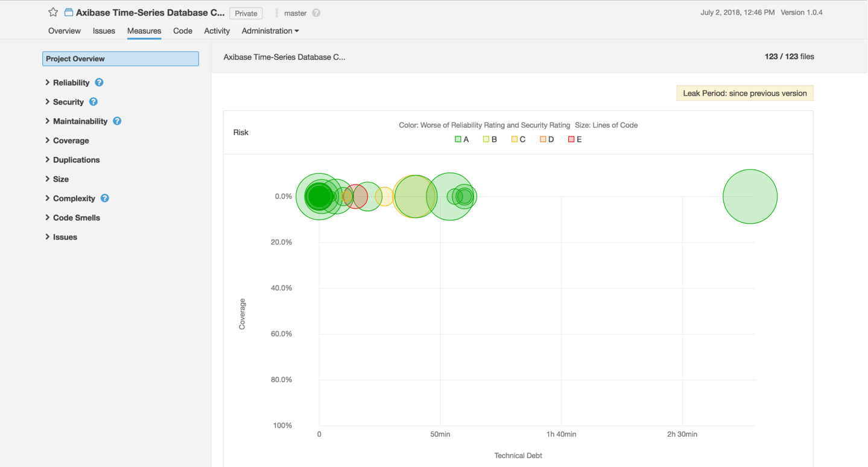This screenshot has width=868, height=467.
Task: Open the Security help icon
Action: click(93, 102)
